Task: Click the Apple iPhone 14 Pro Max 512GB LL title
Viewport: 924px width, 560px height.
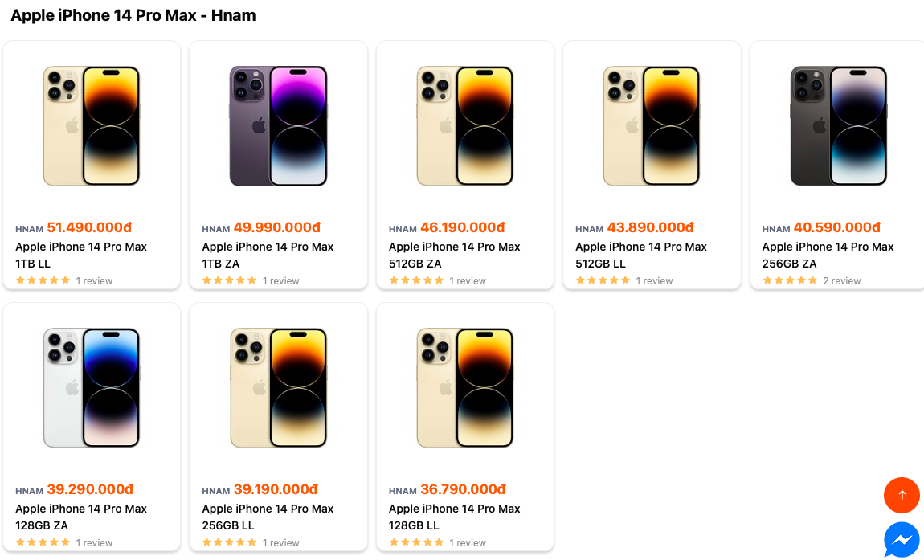Action: [x=641, y=255]
